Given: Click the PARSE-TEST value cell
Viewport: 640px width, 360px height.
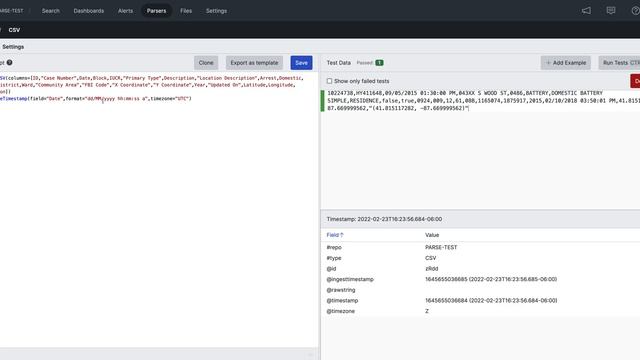Looking at the screenshot, I should [x=441, y=247].
